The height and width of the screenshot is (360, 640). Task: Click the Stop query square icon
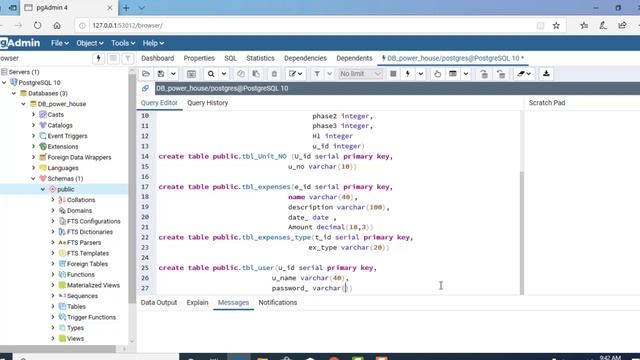393,74
